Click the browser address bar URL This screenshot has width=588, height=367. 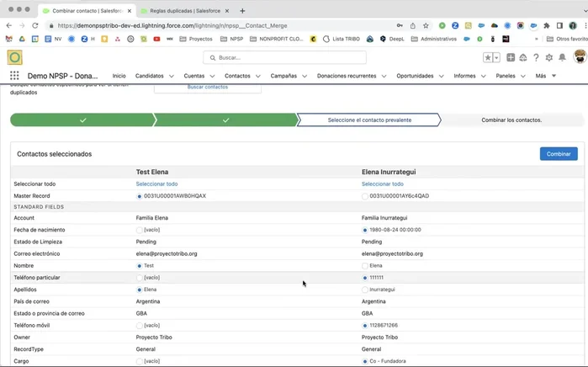coord(172,25)
